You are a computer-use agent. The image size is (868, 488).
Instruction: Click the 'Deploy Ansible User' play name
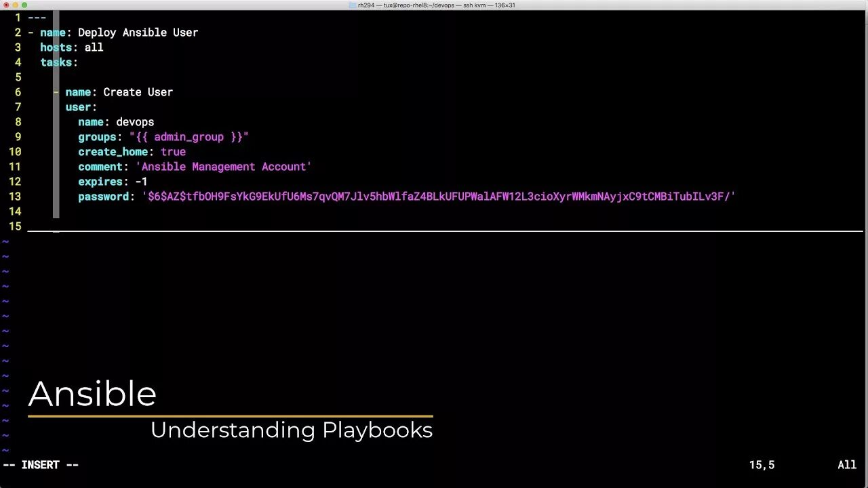pos(138,33)
